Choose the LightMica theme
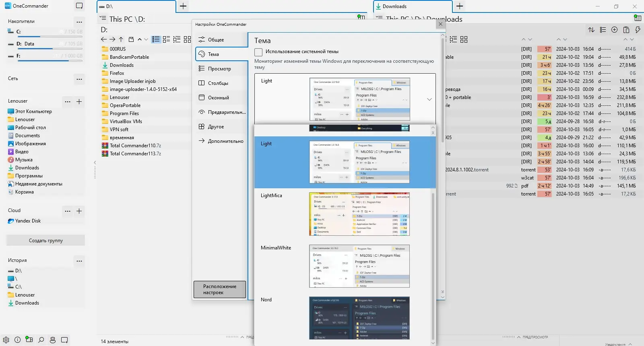The image size is (644, 346). click(x=342, y=214)
